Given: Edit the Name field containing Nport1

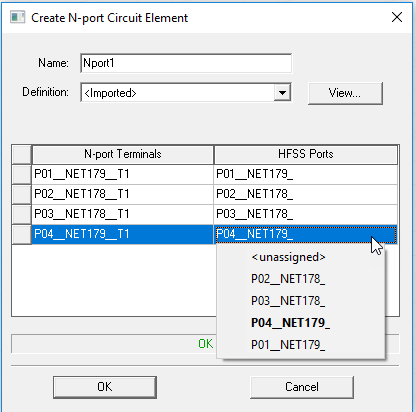Looking at the screenshot, I should click(x=186, y=63).
